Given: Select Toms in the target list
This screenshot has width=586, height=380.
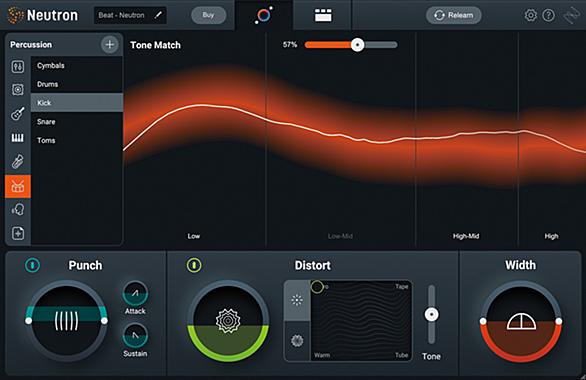Looking at the screenshot, I should pos(77,140).
